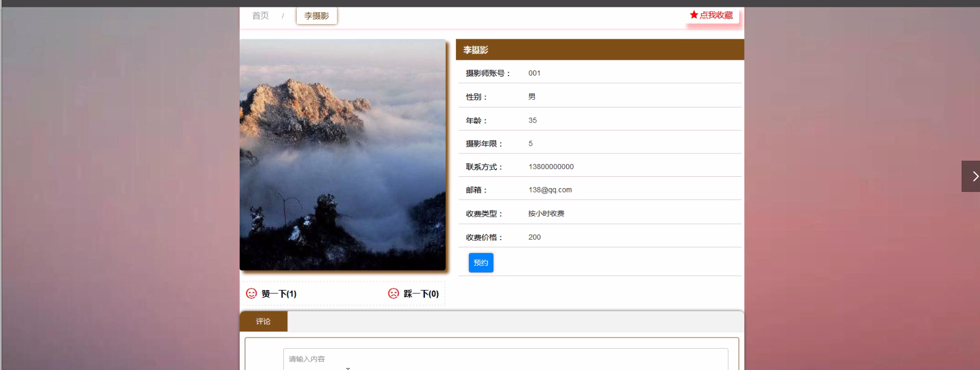Go to 首页 in the breadcrumb
The height and width of the screenshot is (370, 980).
[260, 16]
